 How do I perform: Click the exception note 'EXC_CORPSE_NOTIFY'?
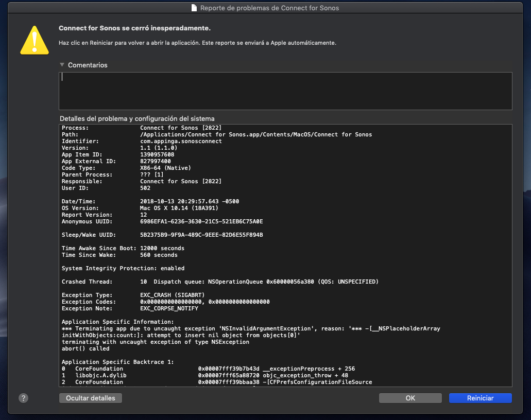click(x=169, y=309)
